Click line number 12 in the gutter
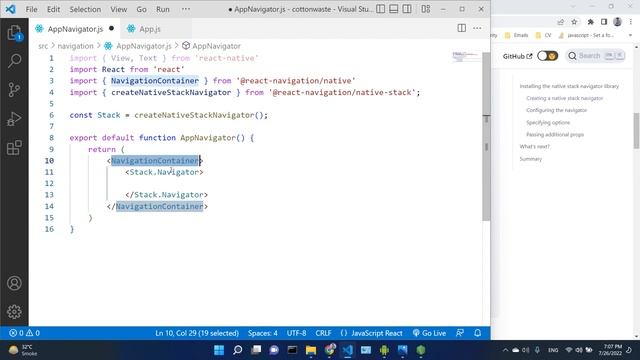The image size is (640, 360). (49, 183)
